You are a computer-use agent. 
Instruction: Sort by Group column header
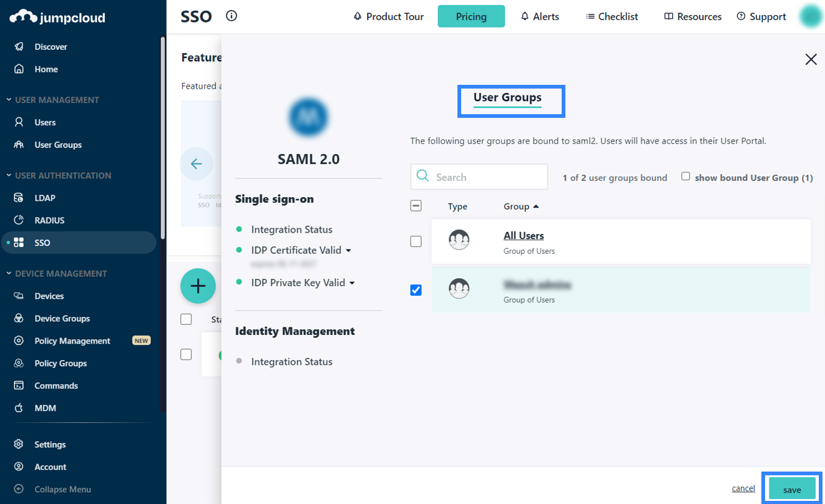[x=521, y=206]
